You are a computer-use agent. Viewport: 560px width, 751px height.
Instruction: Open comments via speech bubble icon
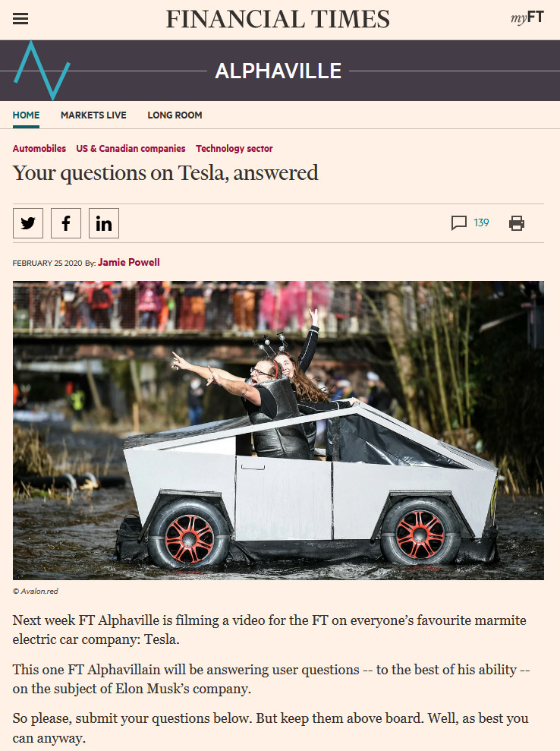click(458, 222)
